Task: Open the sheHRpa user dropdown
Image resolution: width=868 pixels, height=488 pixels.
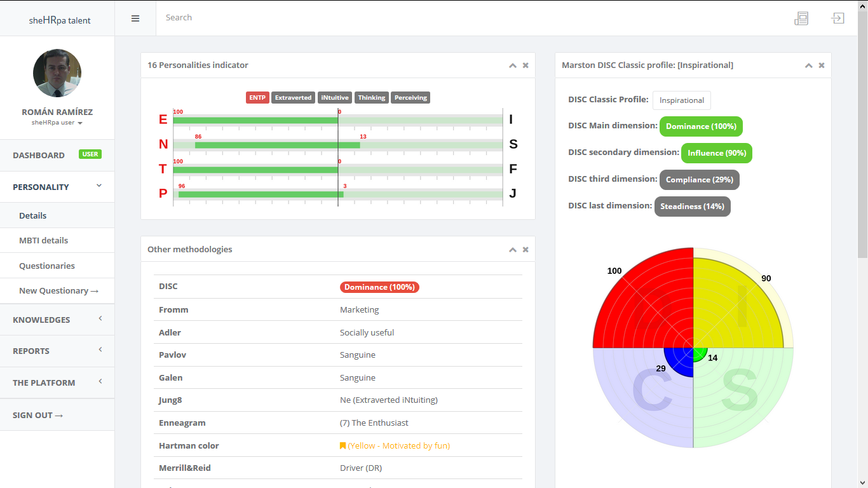Action: pyautogui.click(x=57, y=123)
